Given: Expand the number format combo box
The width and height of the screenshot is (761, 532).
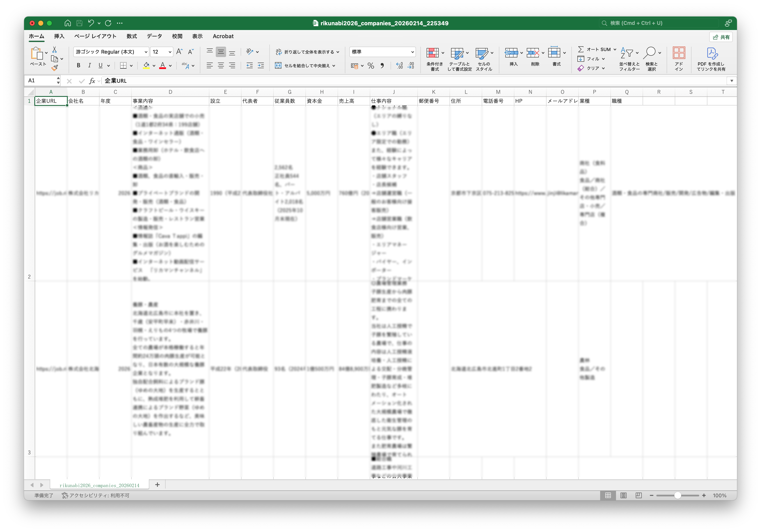Looking at the screenshot, I should click(412, 52).
